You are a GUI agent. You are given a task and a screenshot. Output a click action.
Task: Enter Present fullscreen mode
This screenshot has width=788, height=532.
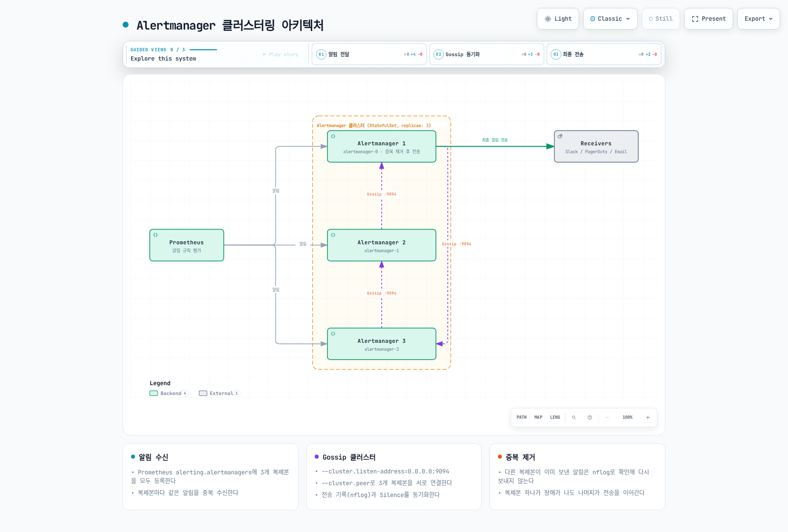point(709,19)
